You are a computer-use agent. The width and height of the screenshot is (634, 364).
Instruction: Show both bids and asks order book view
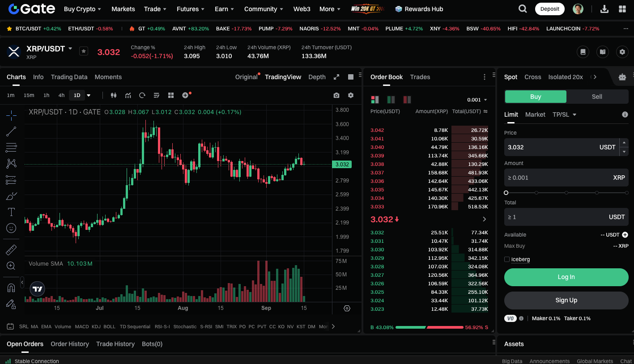[374, 100]
